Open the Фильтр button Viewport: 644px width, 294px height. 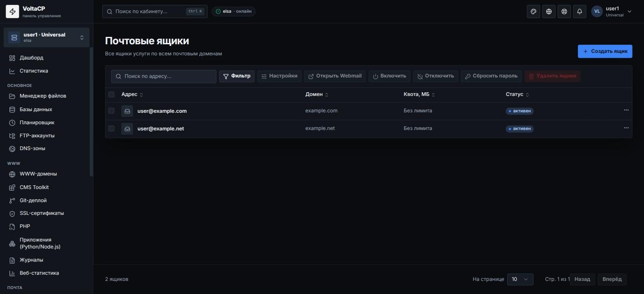[x=237, y=76]
